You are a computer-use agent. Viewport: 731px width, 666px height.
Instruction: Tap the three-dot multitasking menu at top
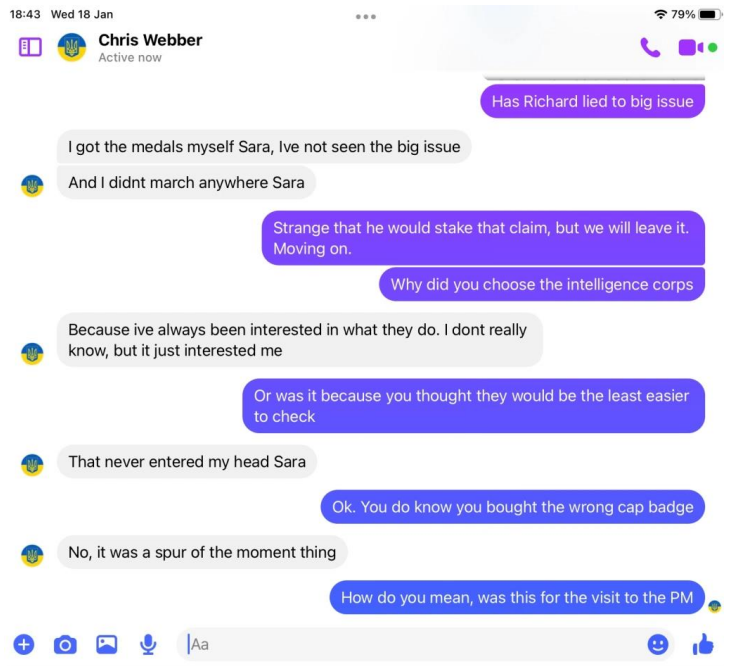366,17
